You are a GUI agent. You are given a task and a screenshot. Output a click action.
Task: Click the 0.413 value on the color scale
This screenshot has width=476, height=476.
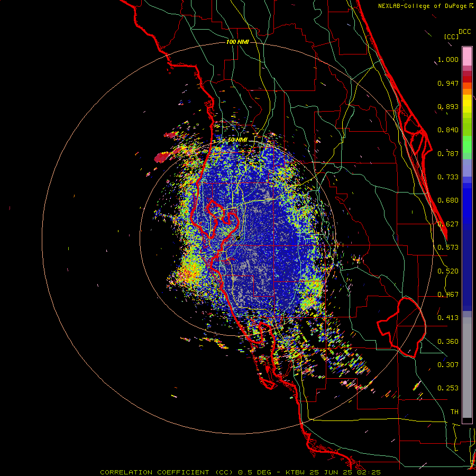(x=448, y=318)
